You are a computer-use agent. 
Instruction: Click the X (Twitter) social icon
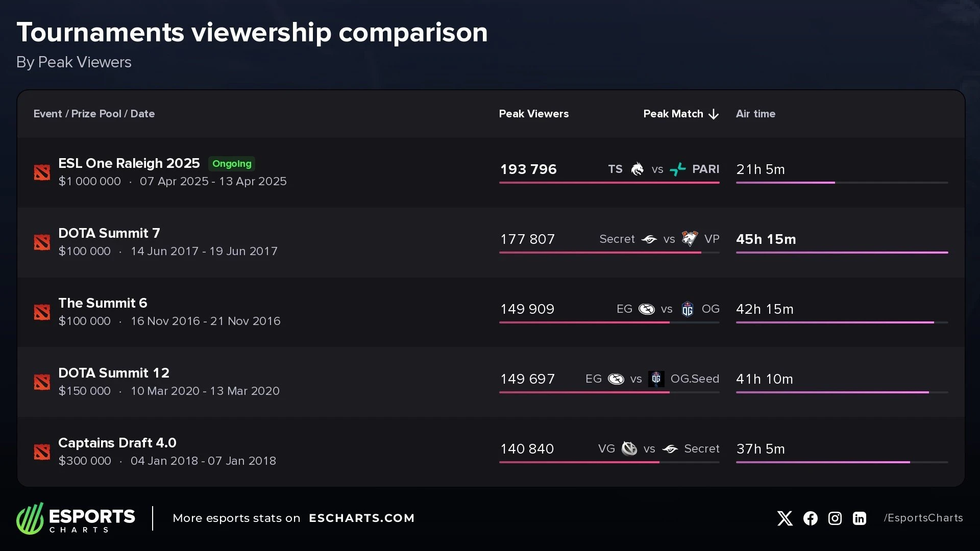(x=785, y=518)
